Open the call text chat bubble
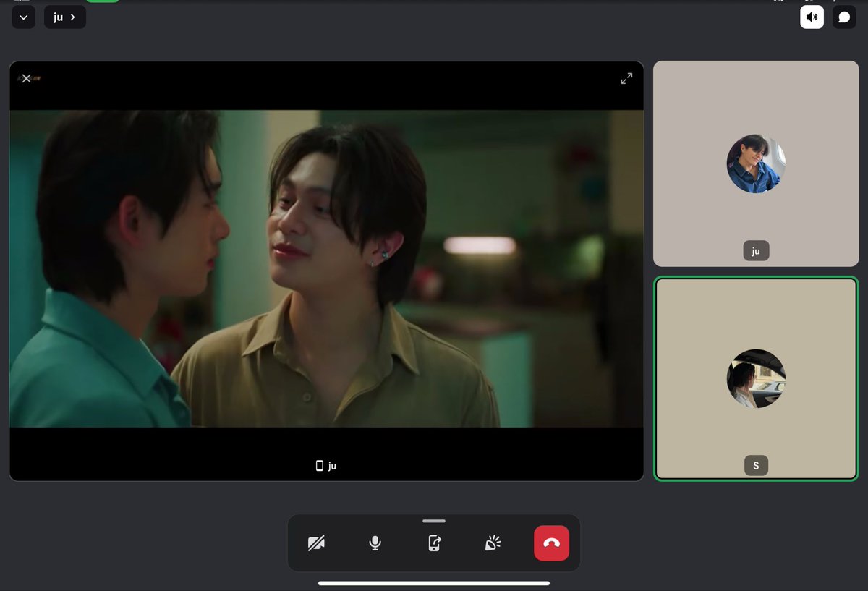 844,17
